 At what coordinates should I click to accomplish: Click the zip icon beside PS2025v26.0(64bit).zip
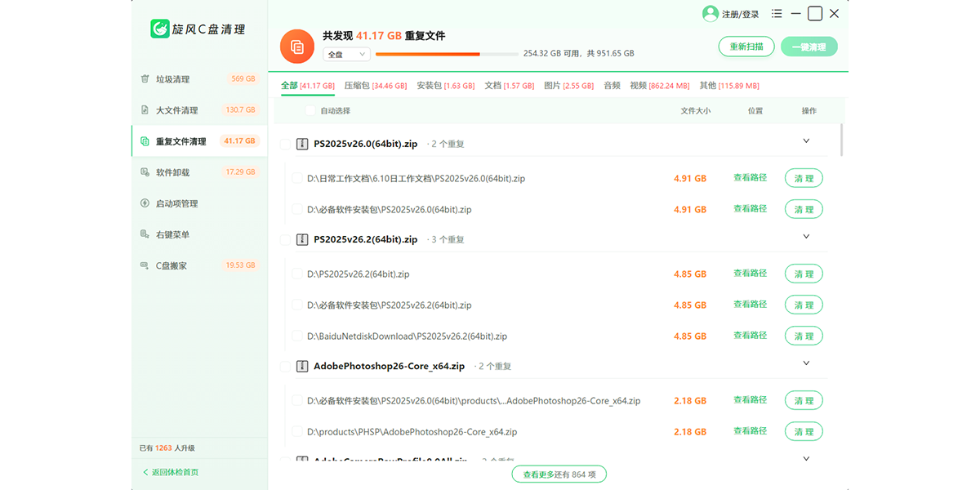click(302, 144)
